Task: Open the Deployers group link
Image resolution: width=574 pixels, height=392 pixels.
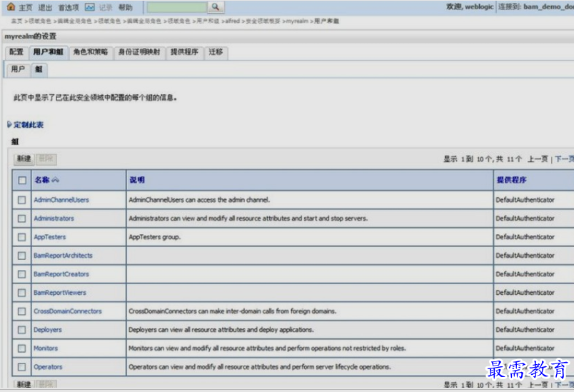Action: [48, 330]
